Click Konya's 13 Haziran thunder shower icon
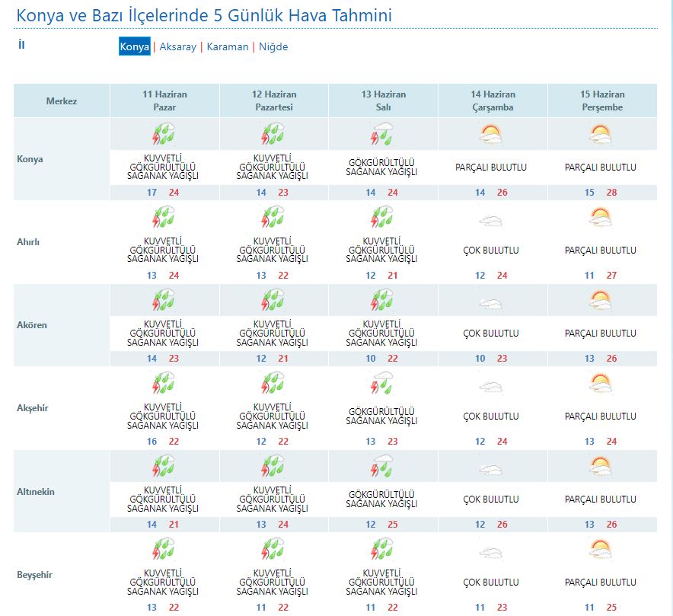Viewport: 673px width, 616px height. coord(382,136)
